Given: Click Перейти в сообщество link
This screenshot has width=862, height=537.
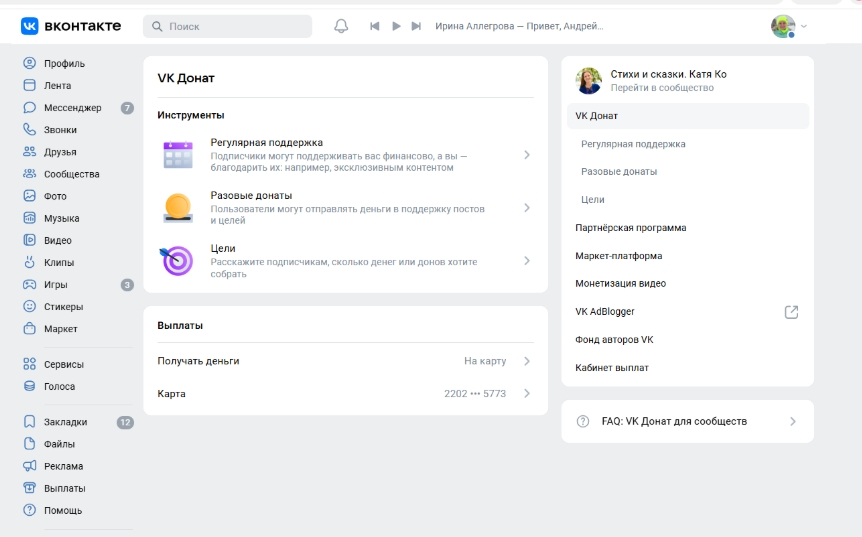Looking at the screenshot, I should [x=662, y=87].
